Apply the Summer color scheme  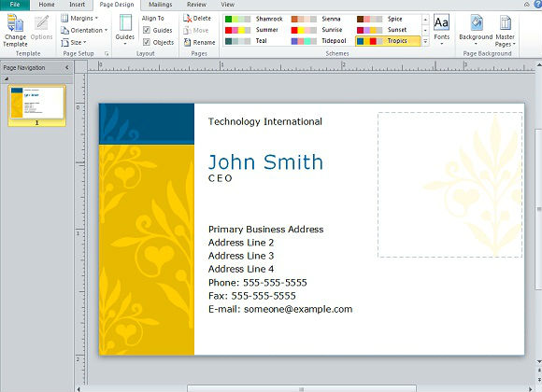254,30
